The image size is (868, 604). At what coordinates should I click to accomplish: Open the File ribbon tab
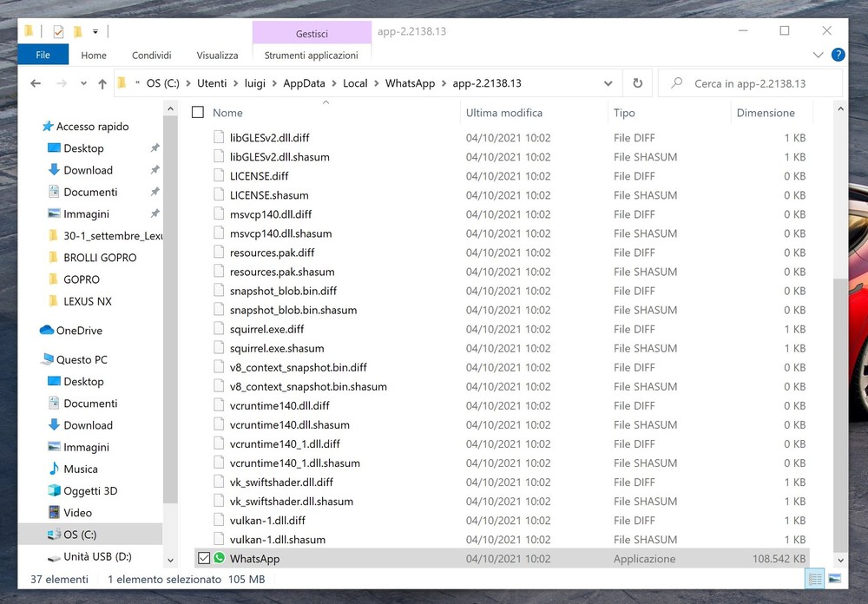[x=43, y=55]
